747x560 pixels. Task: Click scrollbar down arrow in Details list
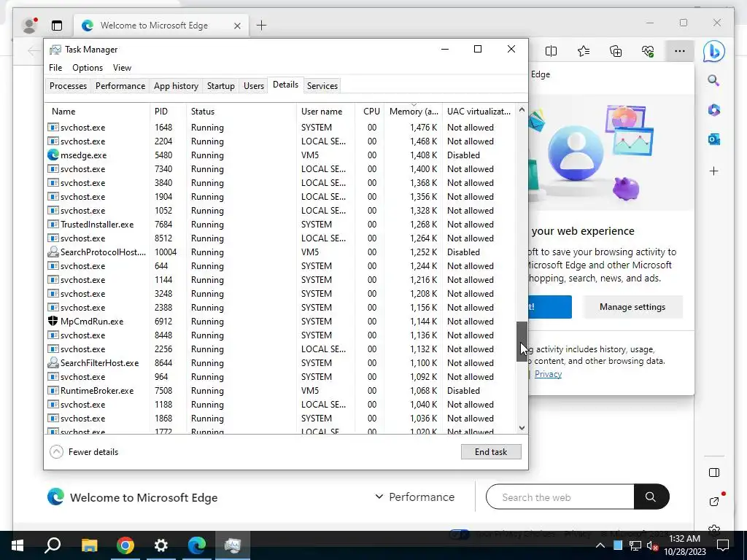coord(522,427)
